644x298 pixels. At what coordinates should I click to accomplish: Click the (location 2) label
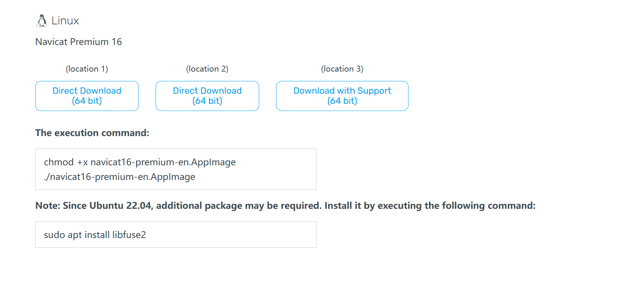[207, 69]
